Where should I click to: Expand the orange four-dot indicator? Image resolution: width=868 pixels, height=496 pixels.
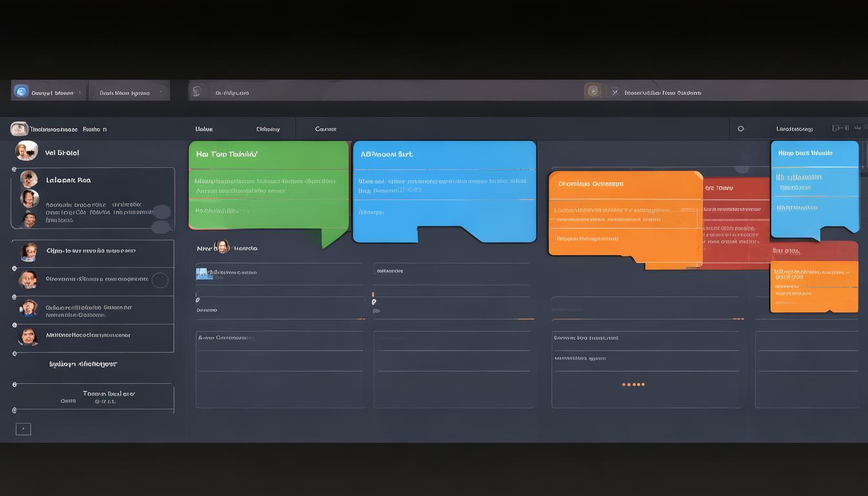pos(633,384)
